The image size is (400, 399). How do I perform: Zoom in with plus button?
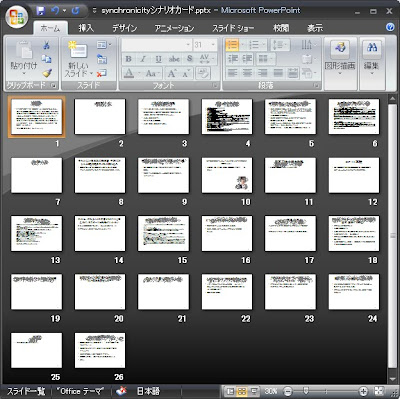(x=363, y=391)
